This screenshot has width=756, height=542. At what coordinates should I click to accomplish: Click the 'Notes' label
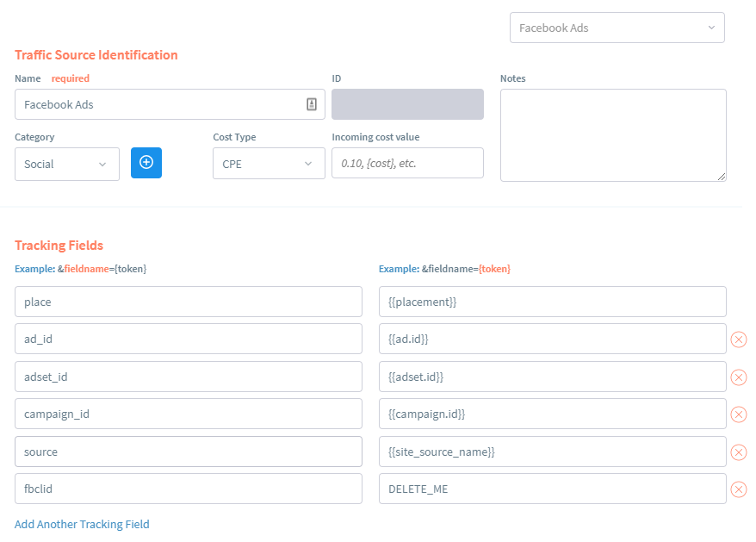coord(513,78)
